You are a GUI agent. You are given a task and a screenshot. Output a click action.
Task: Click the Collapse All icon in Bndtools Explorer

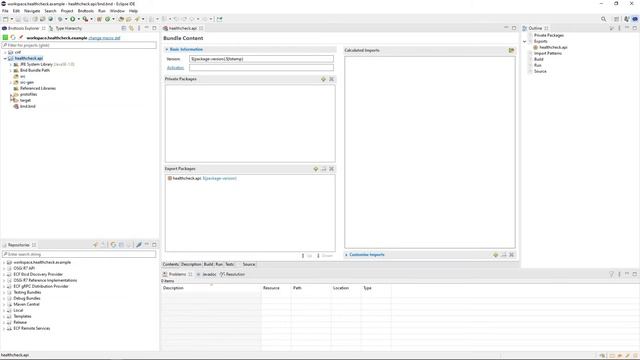pyautogui.click(x=124, y=28)
